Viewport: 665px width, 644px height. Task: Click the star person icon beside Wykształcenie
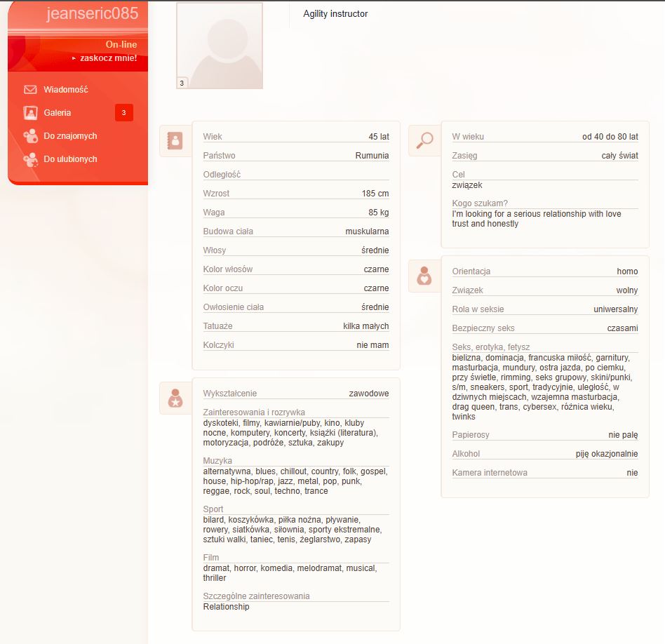point(175,398)
